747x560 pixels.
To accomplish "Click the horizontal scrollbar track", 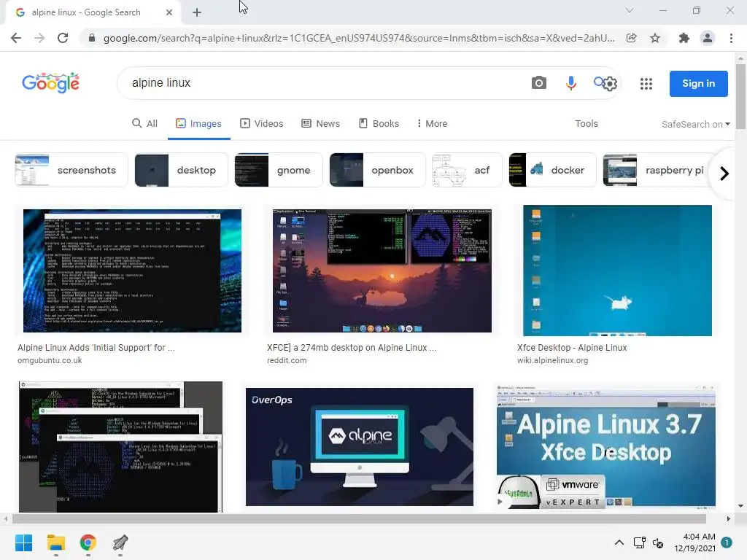I will (359, 518).
